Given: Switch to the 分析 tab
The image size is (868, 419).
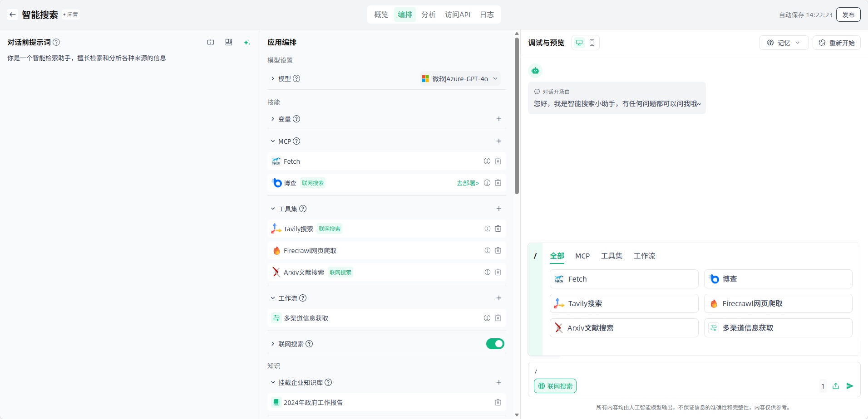Looking at the screenshot, I should 428,15.
